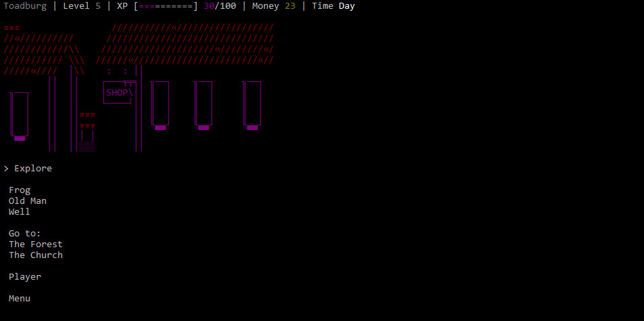
Task: Open the Player entry
Action: coord(25,277)
